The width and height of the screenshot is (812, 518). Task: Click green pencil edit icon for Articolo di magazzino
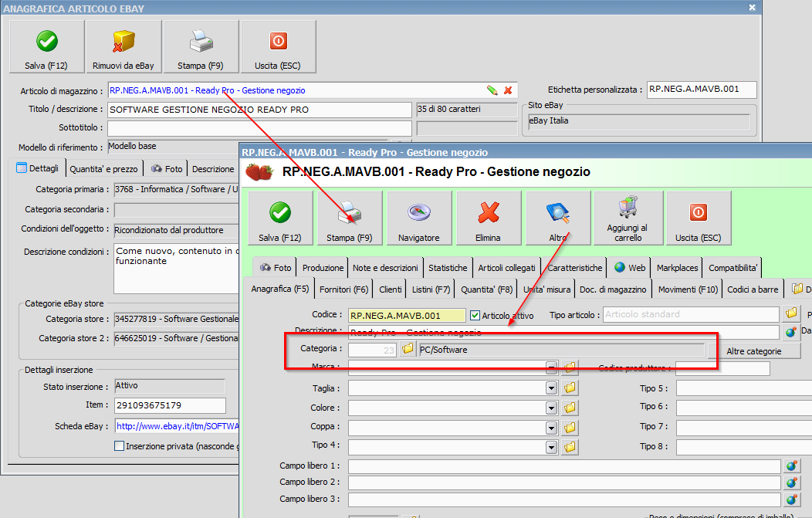point(492,90)
